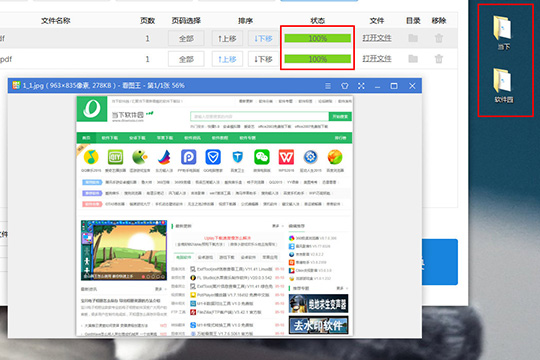540x360 pixels.
Task: Minimize the 看图王 image viewer window
Action: click(377, 86)
